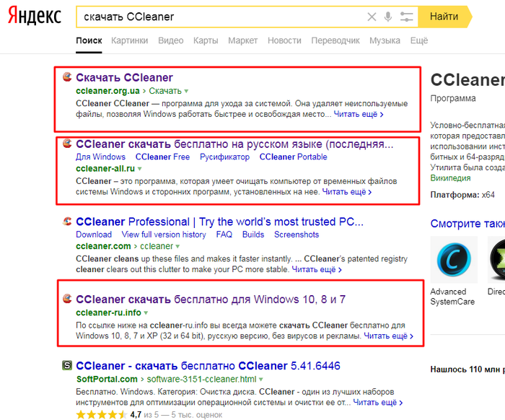Click ccleaner breadcrumb after ccleaner.com

tap(157, 246)
